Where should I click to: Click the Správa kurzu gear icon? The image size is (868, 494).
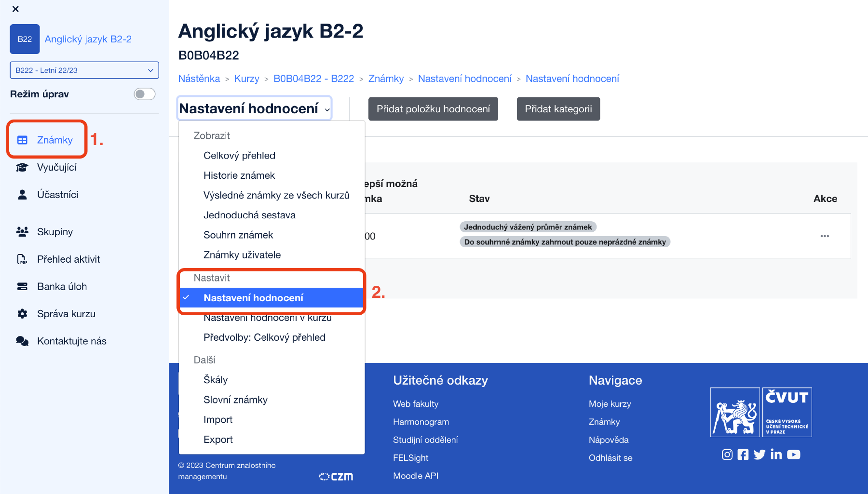point(23,313)
